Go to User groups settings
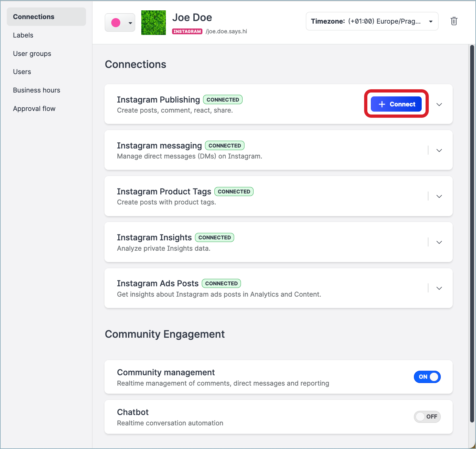The height and width of the screenshot is (449, 476). point(32,54)
